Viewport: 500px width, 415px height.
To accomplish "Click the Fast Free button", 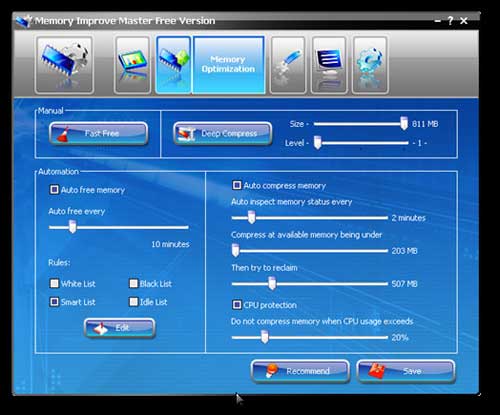I will pyautogui.click(x=99, y=133).
